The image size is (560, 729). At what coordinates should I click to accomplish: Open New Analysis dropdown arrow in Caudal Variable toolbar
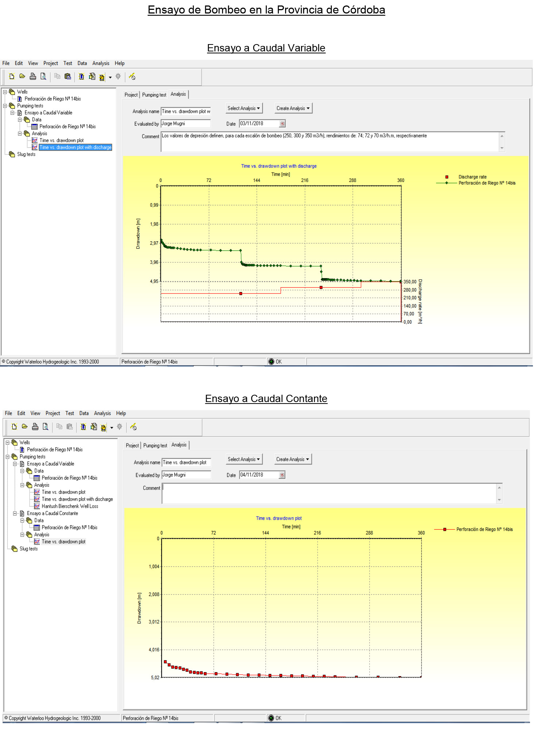(x=110, y=77)
